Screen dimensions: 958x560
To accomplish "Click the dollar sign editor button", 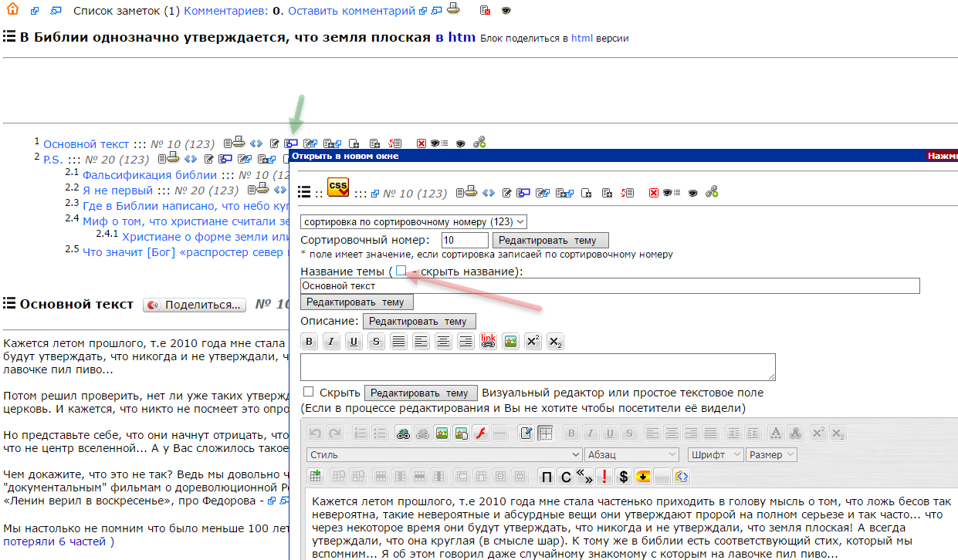I will [624, 477].
